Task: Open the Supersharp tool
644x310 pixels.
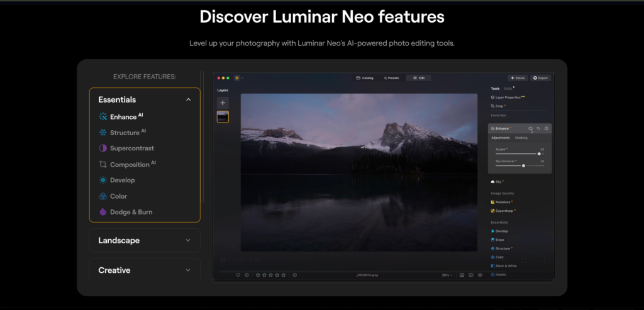Action: [503, 211]
